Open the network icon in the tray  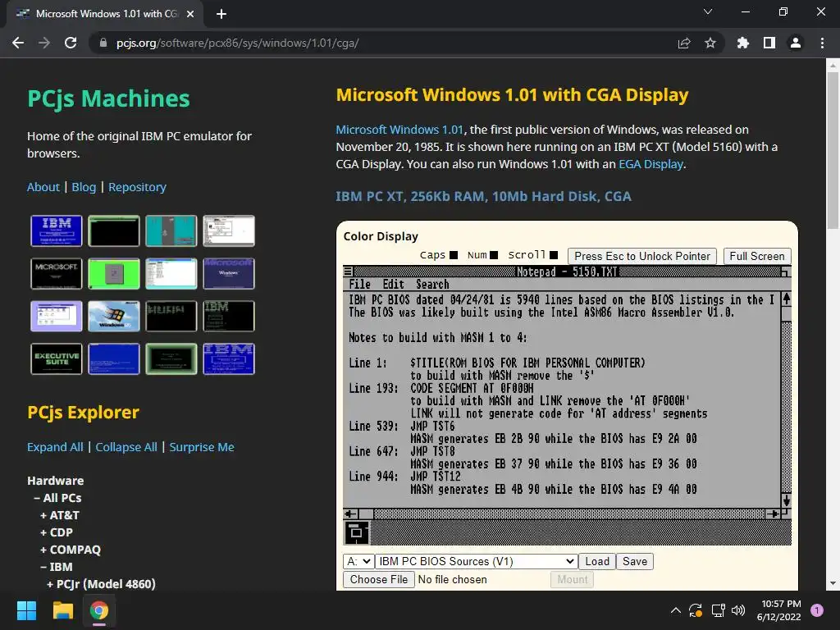point(718,610)
